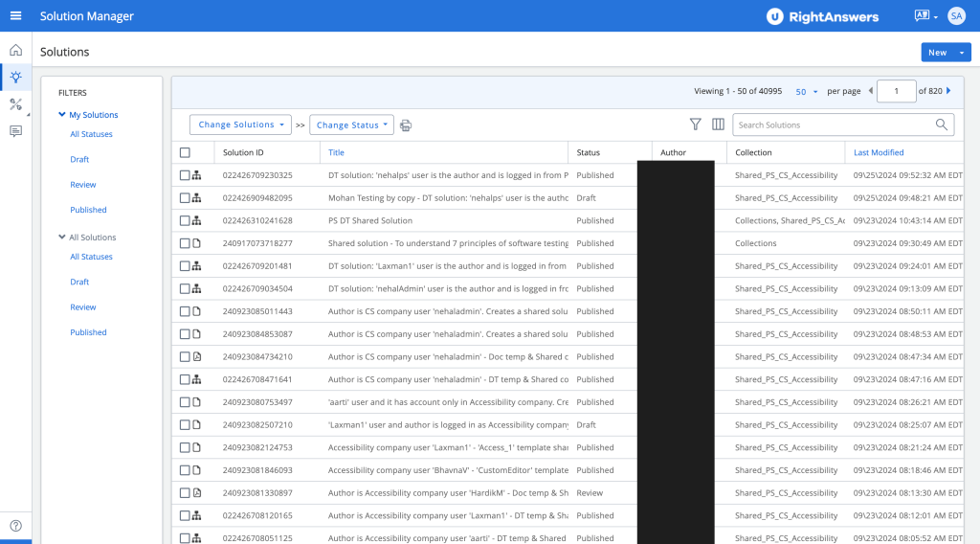Filter My Solutions by All Statuses
This screenshot has width=980, height=544.
coord(91,134)
